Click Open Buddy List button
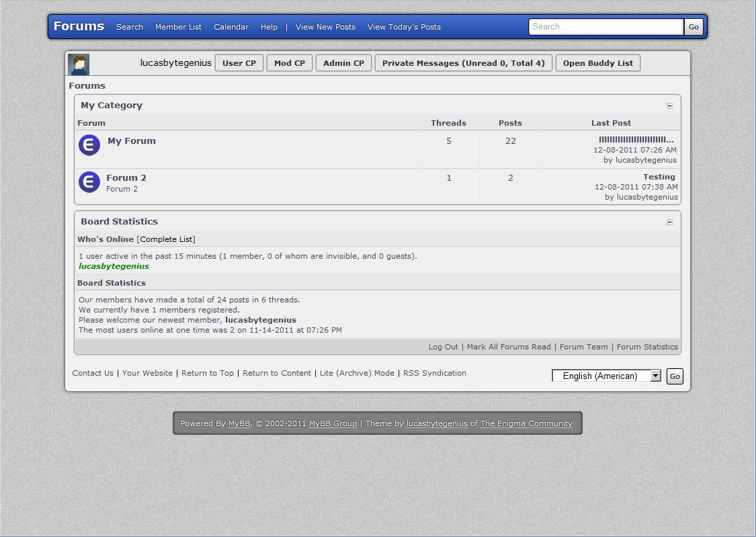Screen dimensions: 756x537 (598, 63)
